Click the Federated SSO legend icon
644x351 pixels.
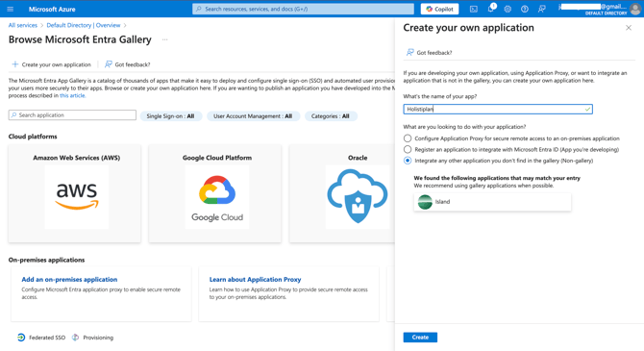click(21, 338)
